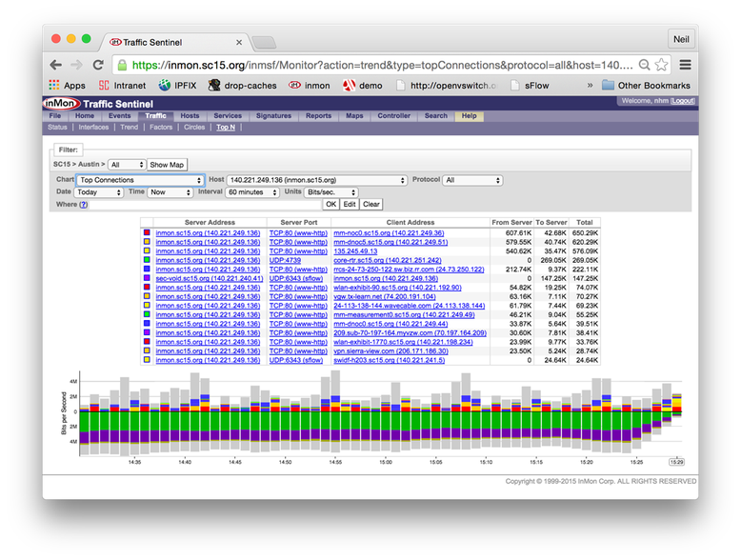Switch to the Circles sub-tab
Viewport: 741px width, 560px height.
click(194, 127)
